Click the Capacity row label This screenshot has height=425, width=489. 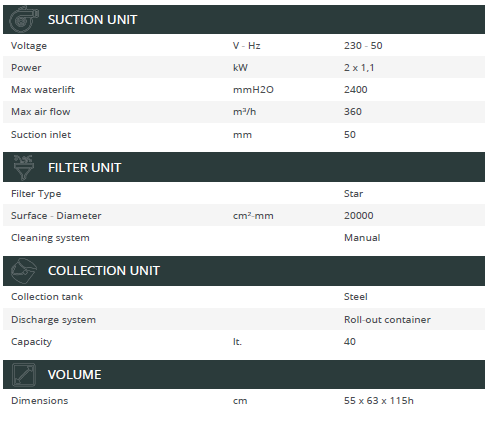point(32,342)
